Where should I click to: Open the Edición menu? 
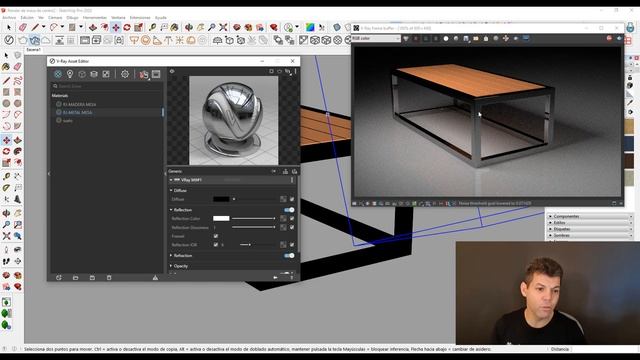pyautogui.click(x=27, y=18)
